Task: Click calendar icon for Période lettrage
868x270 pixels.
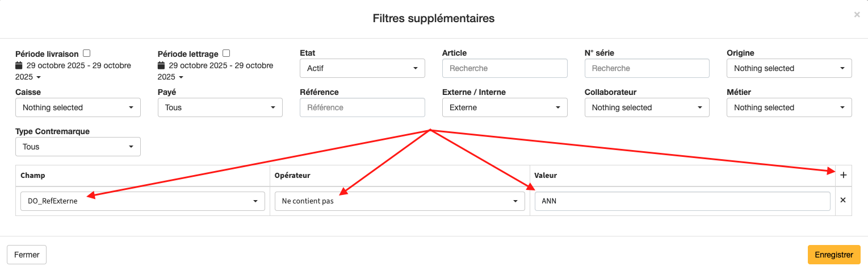Action: (x=161, y=65)
